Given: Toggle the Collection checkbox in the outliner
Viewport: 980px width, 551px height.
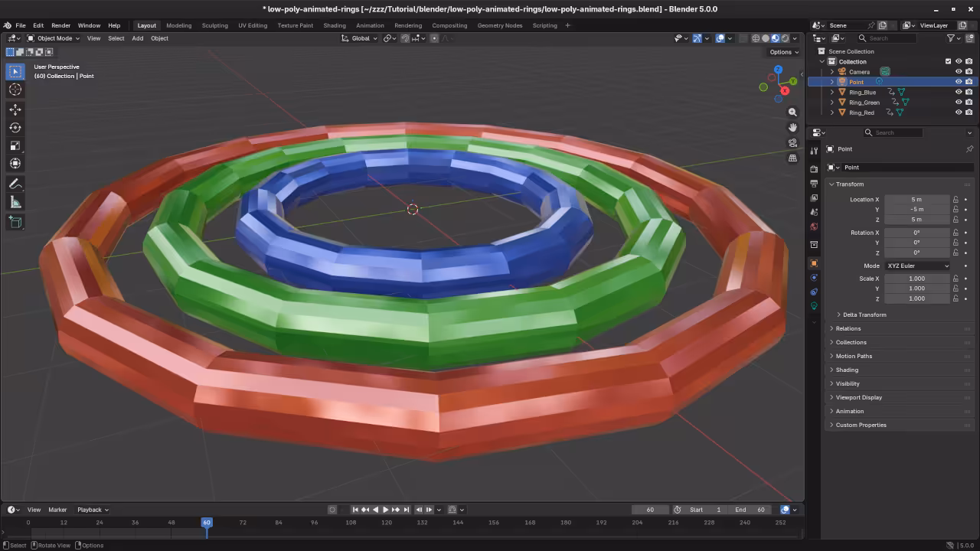Looking at the screenshot, I should coord(948,61).
